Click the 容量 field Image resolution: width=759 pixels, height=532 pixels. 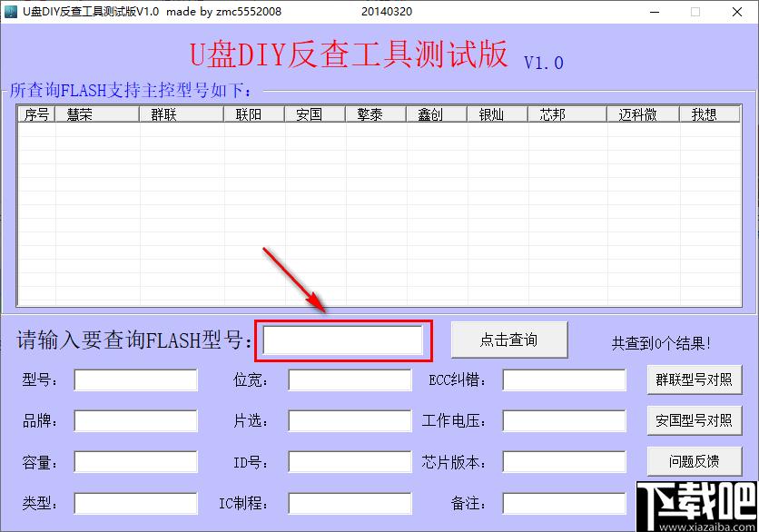[x=135, y=462]
